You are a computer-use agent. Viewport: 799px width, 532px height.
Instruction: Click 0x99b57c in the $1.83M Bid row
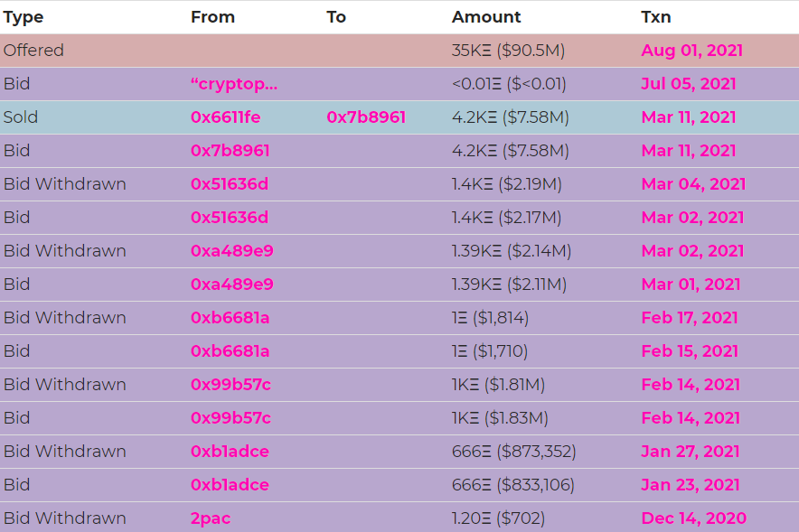click(x=230, y=418)
